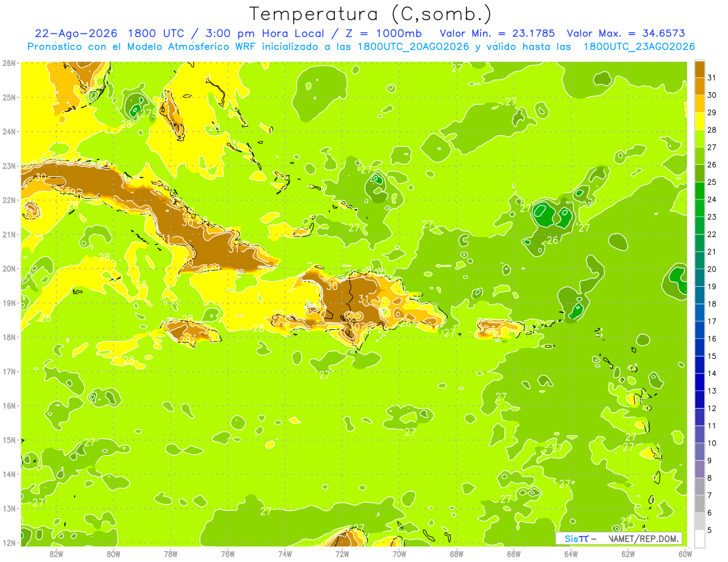Click 'Valor Min. = 23.1785' text
Viewport: 728px width, 562px height.
pos(497,33)
